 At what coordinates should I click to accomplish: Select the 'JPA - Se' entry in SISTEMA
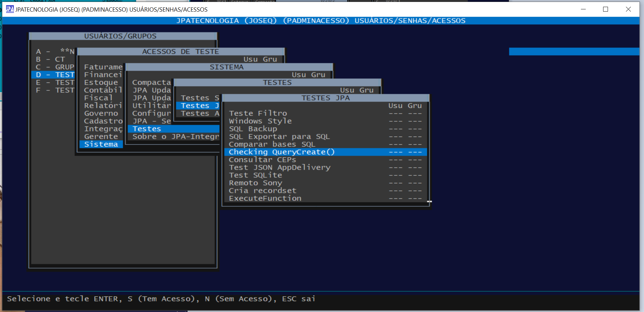coord(151,121)
